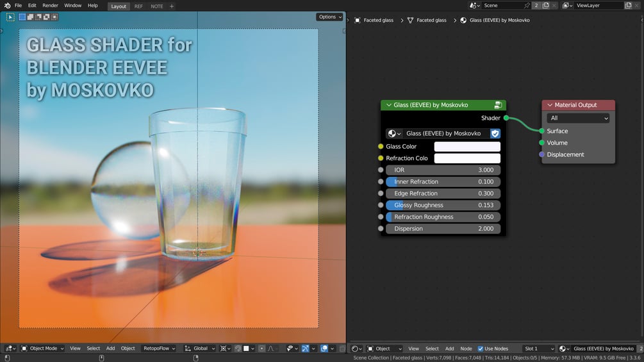Click the New Scene copy icon
Image resolution: width=644 pixels, height=362 pixels.
(546, 5)
